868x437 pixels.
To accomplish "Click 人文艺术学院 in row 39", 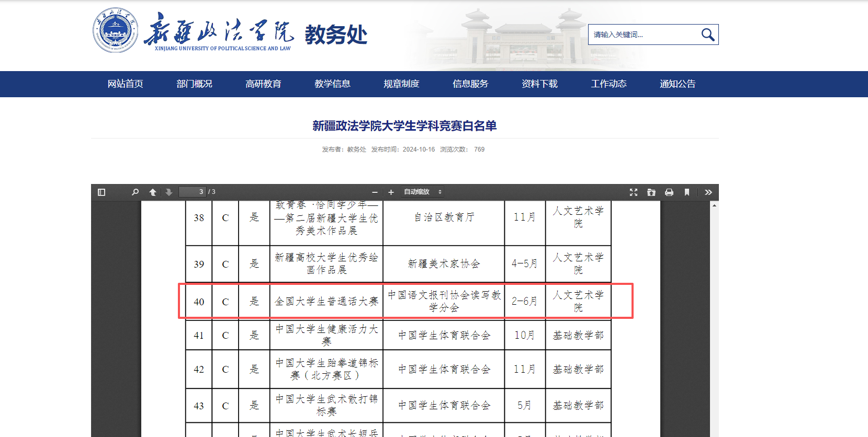I will click(x=578, y=264).
